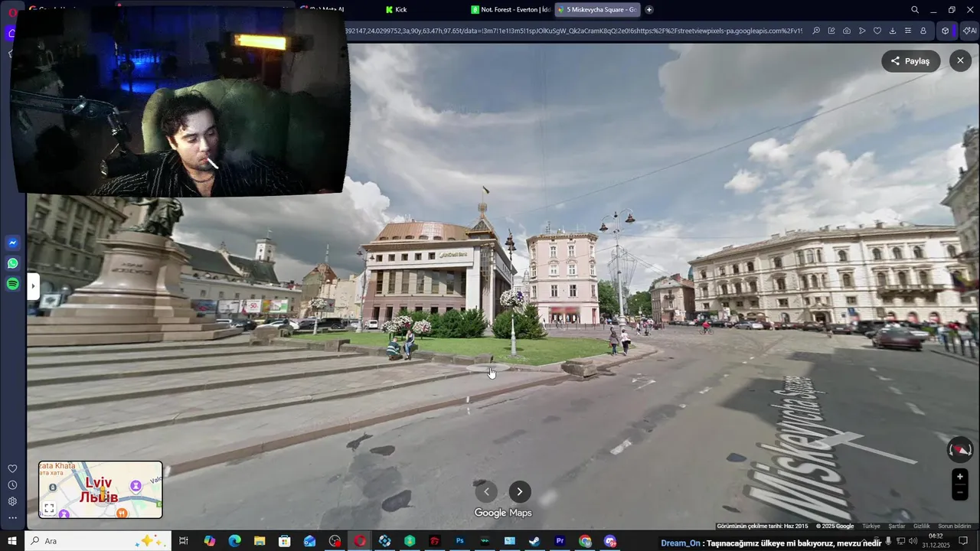Open the browser profile account icon
This screenshot has width=980, height=551.
coord(923,31)
